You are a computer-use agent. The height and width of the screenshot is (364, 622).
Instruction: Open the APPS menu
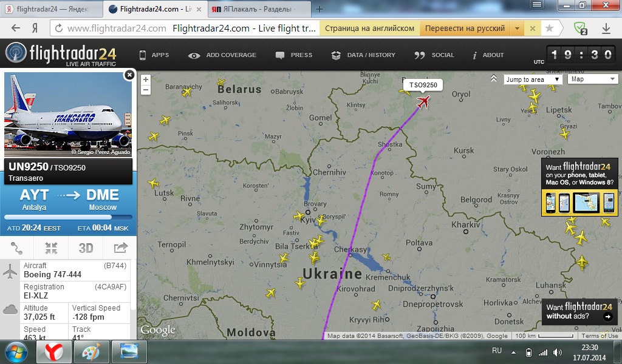[154, 55]
